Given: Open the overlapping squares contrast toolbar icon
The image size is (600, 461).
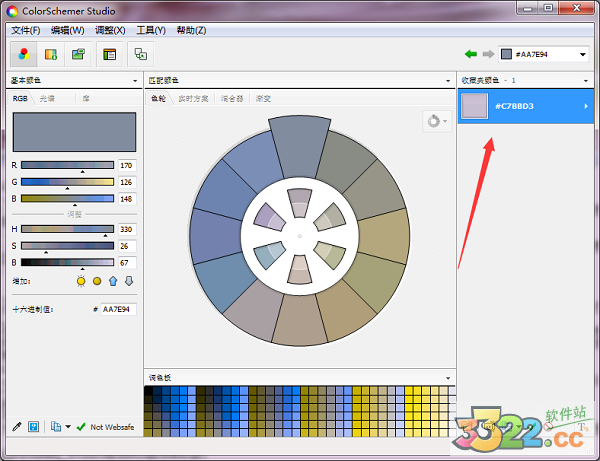Looking at the screenshot, I should coord(141,54).
